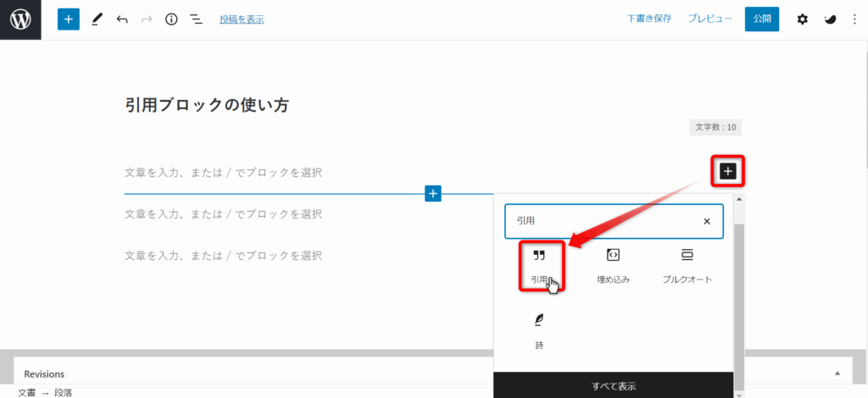The image size is (868, 398).
Task: Open the theme plugin icon beside settings
Action: pos(830,19)
